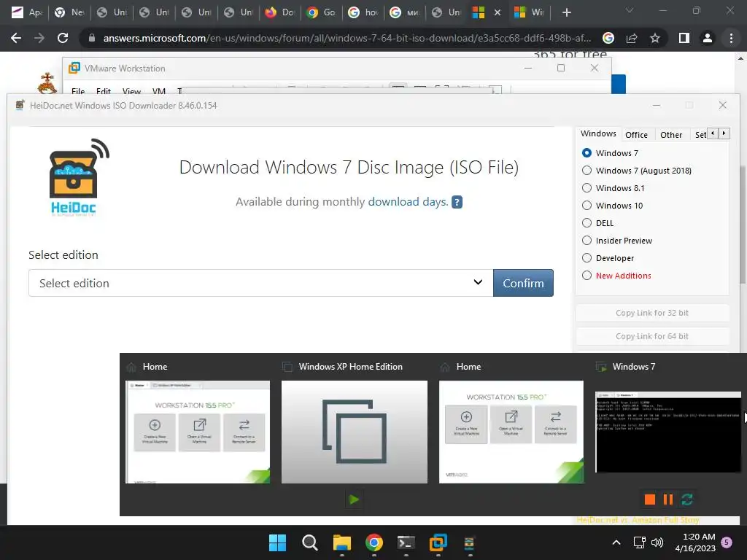Click the address bar URL field
The width and height of the screenshot is (747, 560).
click(347, 38)
